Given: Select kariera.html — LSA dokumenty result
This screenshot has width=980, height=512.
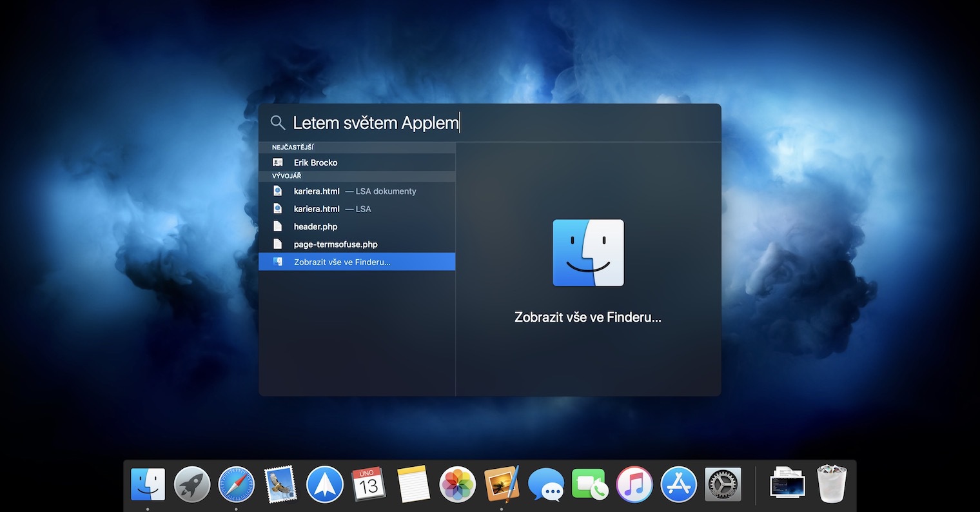Looking at the screenshot, I should click(x=357, y=191).
